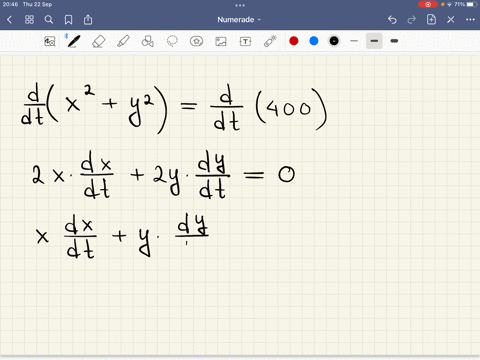Open the page thumbnails grid view

[29, 20]
